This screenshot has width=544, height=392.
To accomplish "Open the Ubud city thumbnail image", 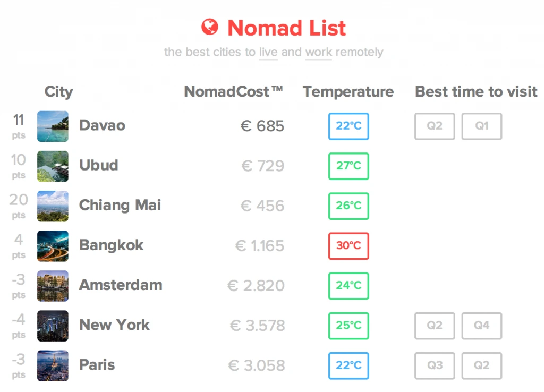I will point(53,166).
